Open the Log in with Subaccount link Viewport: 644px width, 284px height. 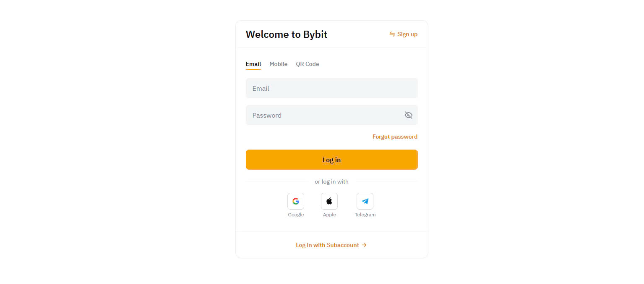(x=327, y=245)
